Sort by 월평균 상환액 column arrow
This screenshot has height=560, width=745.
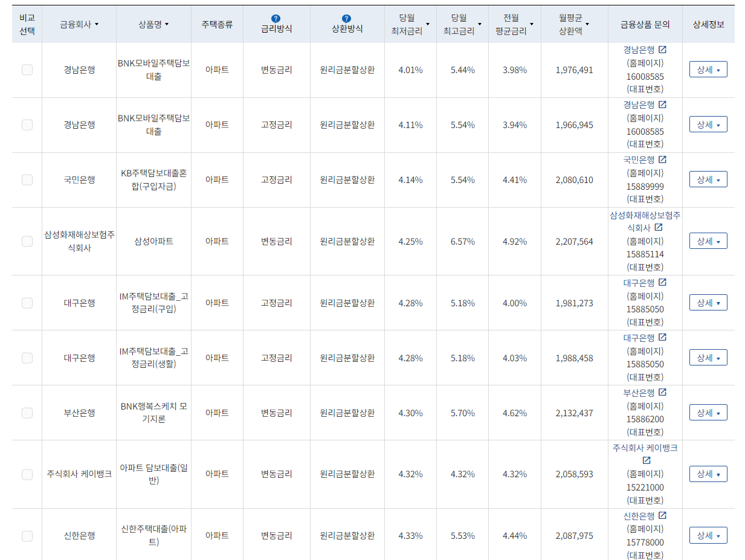click(587, 25)
